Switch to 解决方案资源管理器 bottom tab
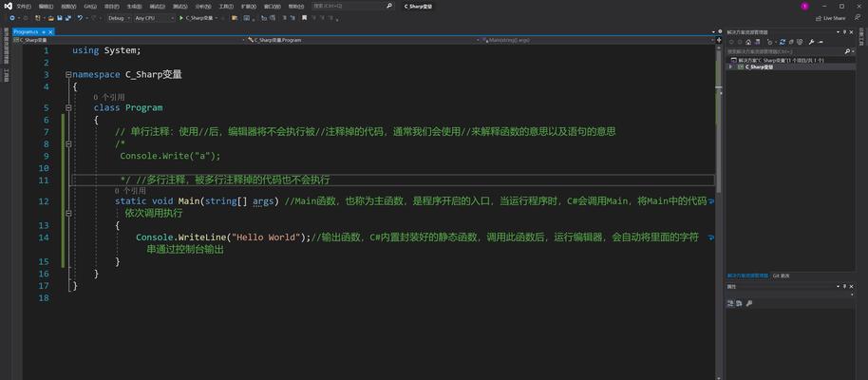This screenshot has width=868, height=380. pyautogui.click(x=747, y=275)
